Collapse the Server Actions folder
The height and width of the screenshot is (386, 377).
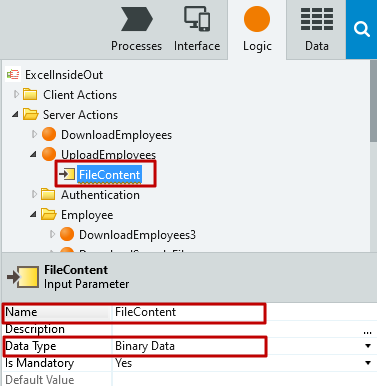tap(15, 115)
